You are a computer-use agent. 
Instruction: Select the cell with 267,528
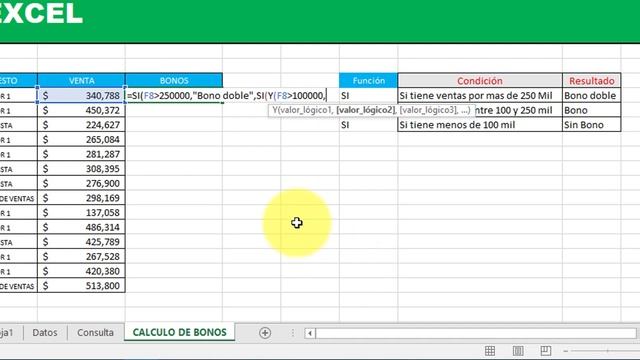(81, 257)
